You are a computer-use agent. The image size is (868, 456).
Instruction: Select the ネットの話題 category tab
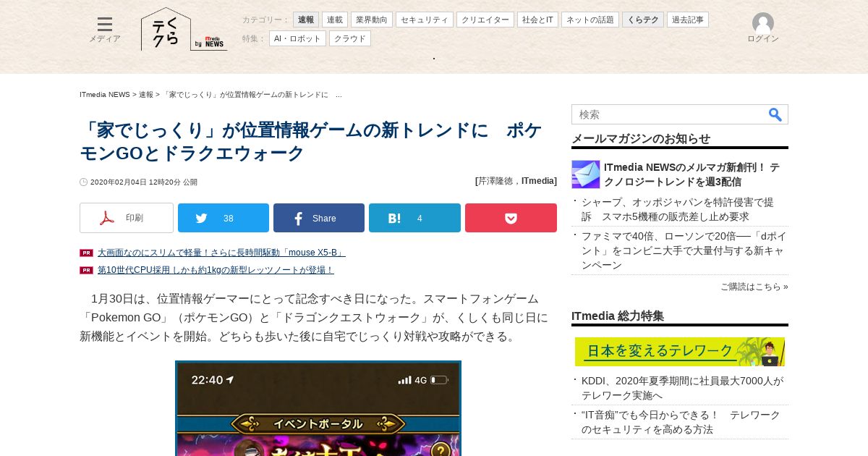pos(590,20)
